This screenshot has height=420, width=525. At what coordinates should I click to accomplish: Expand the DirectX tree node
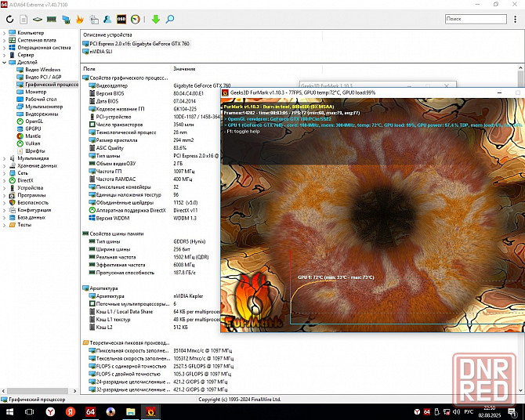click(x=5, y=180)
